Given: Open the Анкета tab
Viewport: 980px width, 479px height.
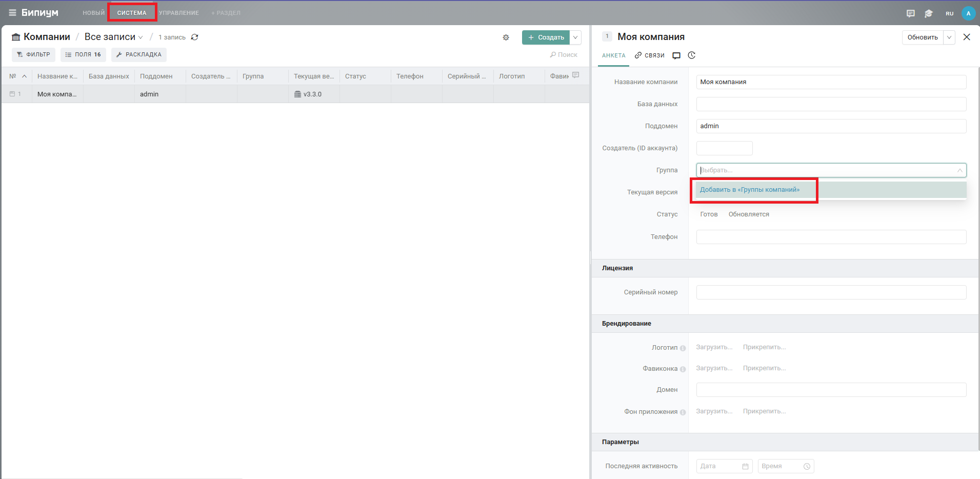Looking at the screenshot, I should (614, 55).
